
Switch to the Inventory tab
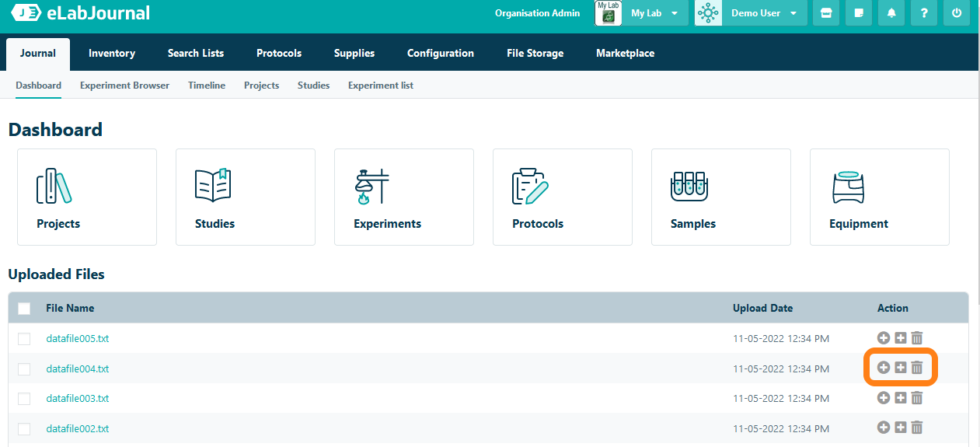click(112, 54)
